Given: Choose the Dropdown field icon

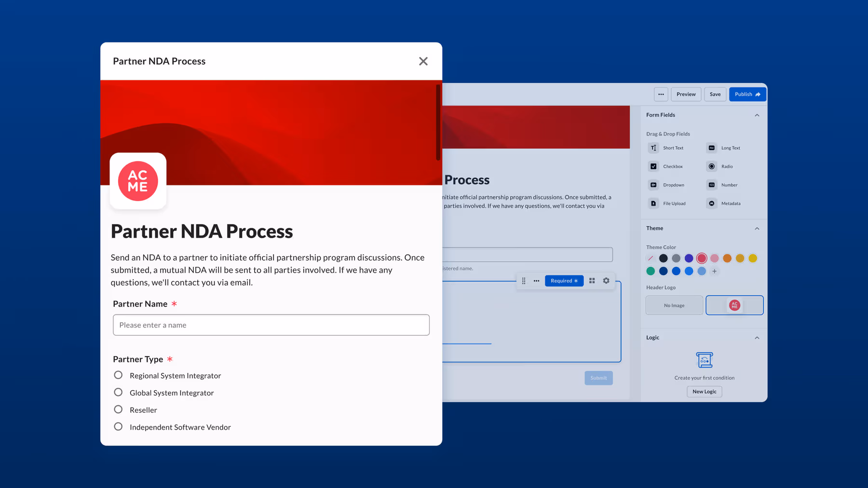Looking at the screenshot, I should (653, 185).
